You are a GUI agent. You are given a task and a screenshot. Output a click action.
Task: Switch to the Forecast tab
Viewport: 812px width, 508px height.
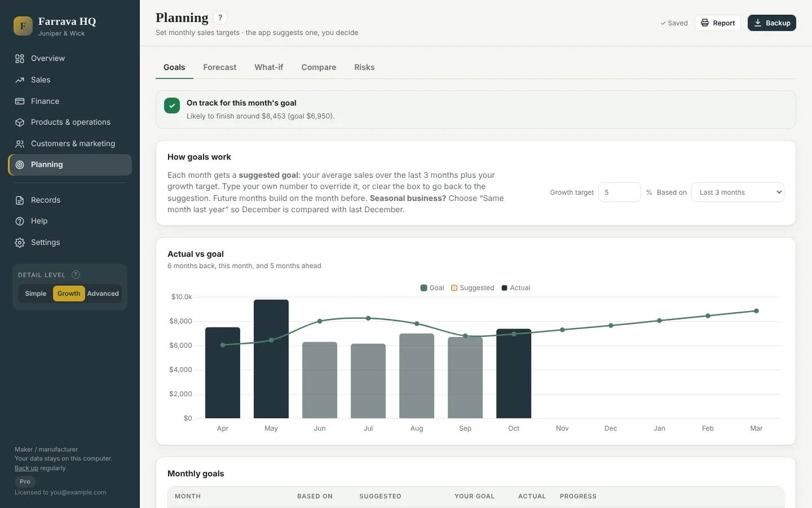[x=220, y=67]
